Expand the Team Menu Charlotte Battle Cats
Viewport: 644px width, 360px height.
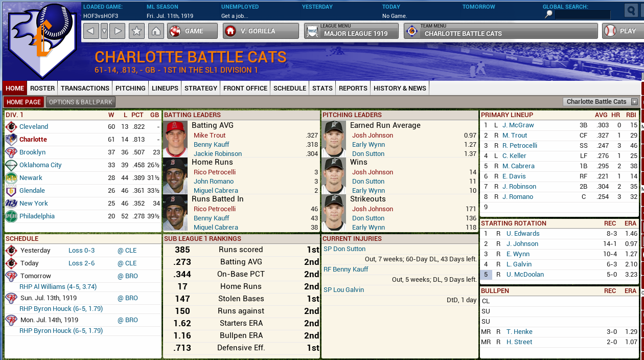click(500, 31)
